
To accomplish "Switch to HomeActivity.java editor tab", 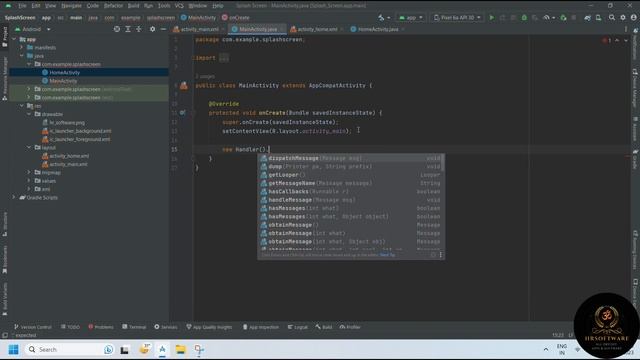I will click(x=378, y=29).
